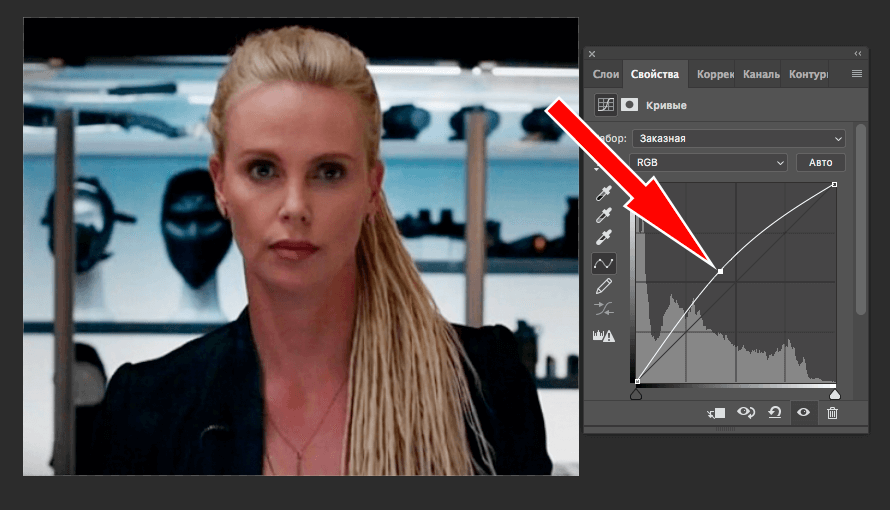Image resolution: width=890 pixels, height=510 pixels.
Task: Activate the edit points curve tool
Action: (x=603, y=263)
